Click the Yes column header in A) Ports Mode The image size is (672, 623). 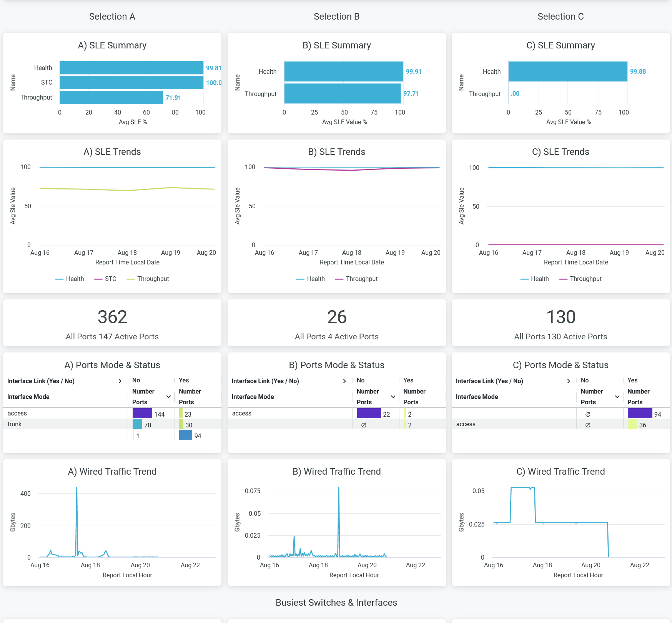pos(184,380)
